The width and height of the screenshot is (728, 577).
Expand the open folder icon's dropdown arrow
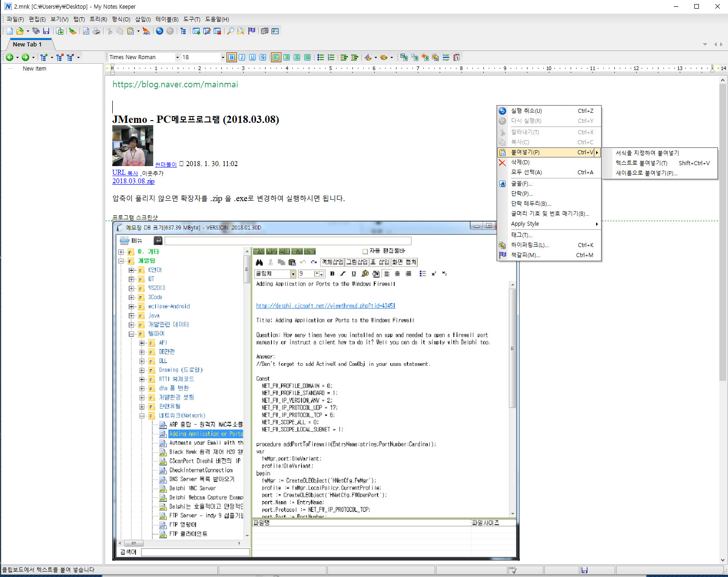tap(28, 31)
